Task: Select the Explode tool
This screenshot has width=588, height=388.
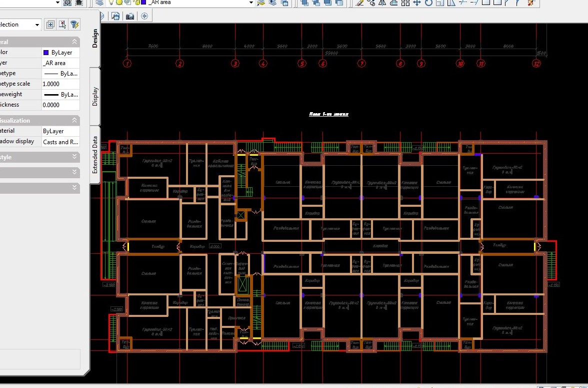Action: tap(531, 3)
